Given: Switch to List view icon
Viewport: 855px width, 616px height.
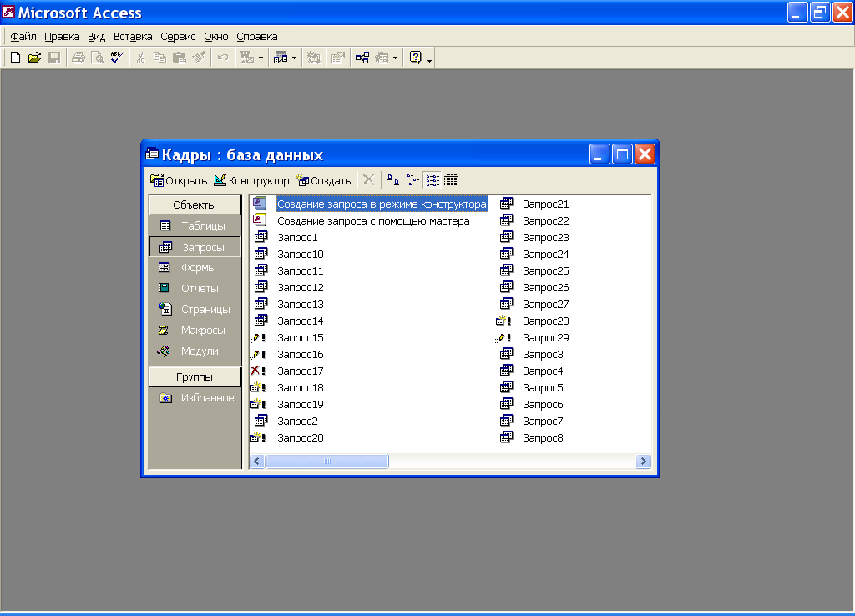Looking at the screenshot, I should coord(433,180).
